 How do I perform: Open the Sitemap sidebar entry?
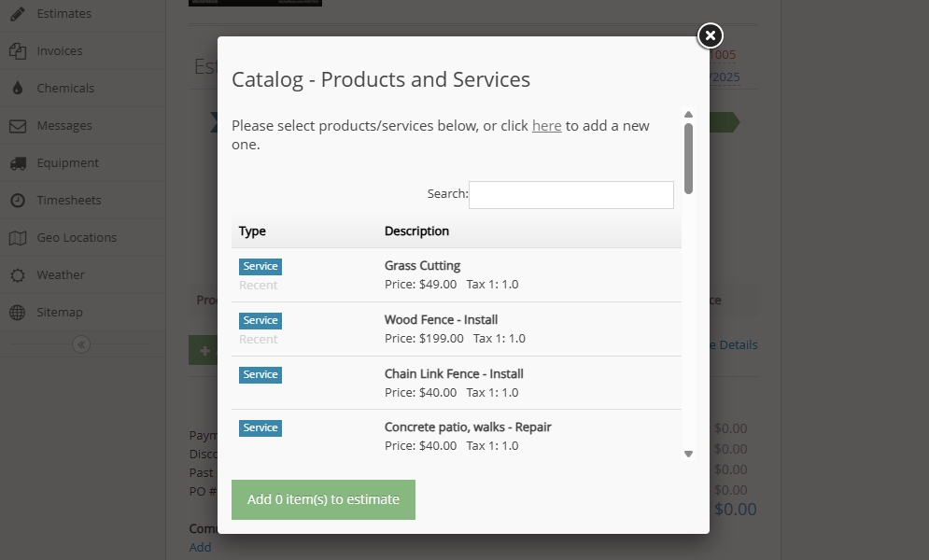[60, 312]
